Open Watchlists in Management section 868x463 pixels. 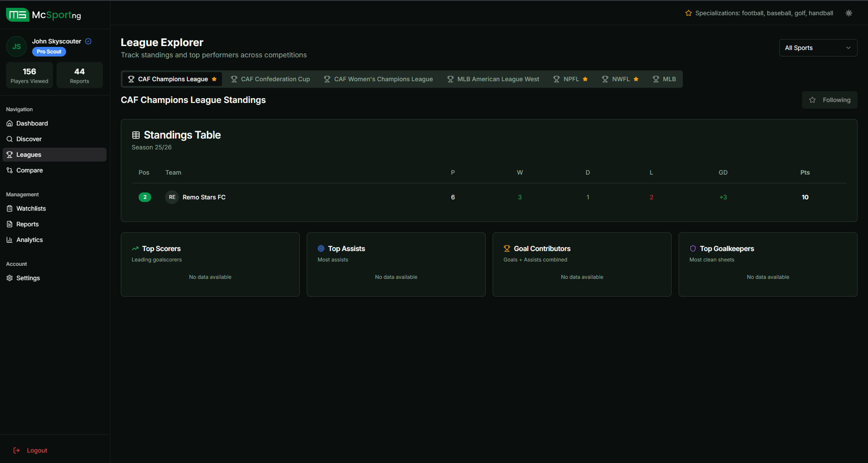coord(31,208)
